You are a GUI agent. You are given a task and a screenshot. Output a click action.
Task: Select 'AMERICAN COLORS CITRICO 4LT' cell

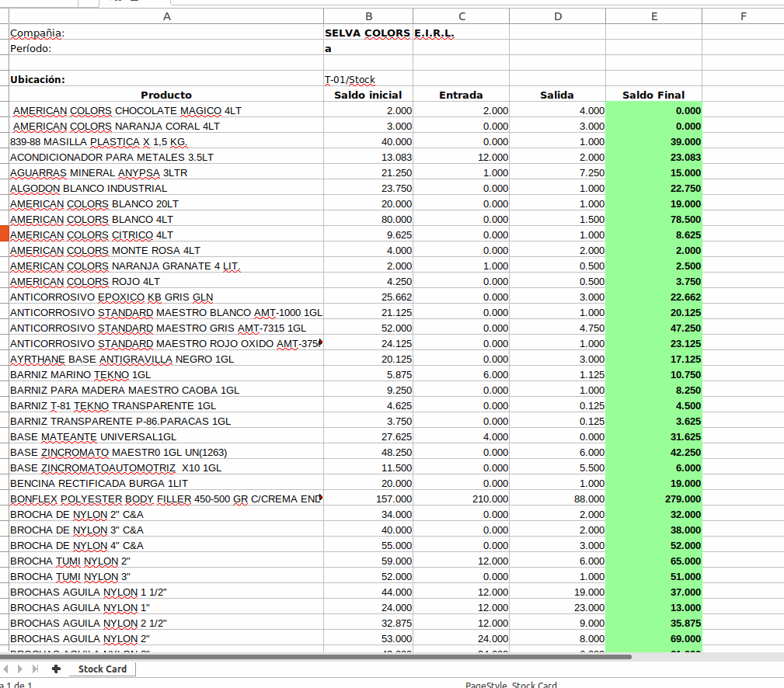(166, 235)
